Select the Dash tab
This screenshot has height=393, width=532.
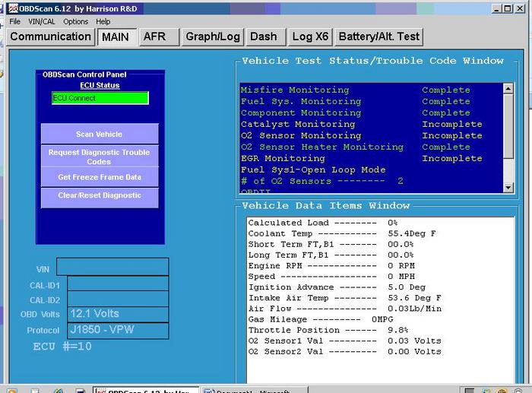[264, 36]
